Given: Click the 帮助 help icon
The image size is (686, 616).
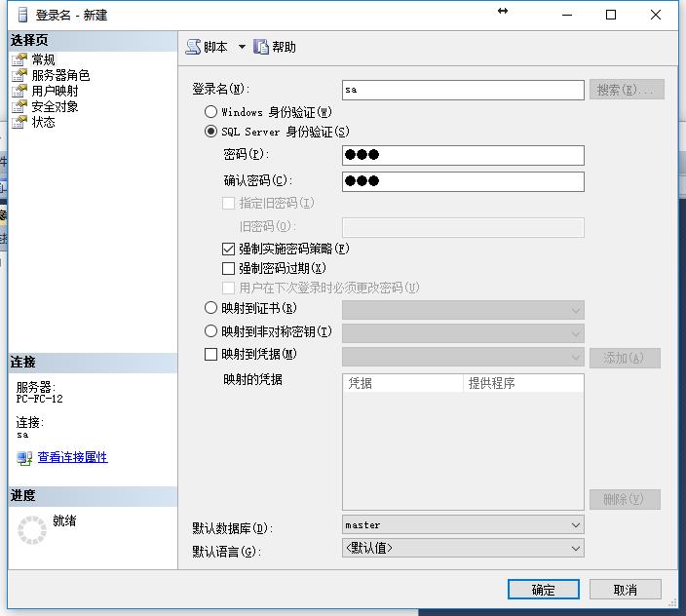Looking at the screenshot, I should 261,47.
